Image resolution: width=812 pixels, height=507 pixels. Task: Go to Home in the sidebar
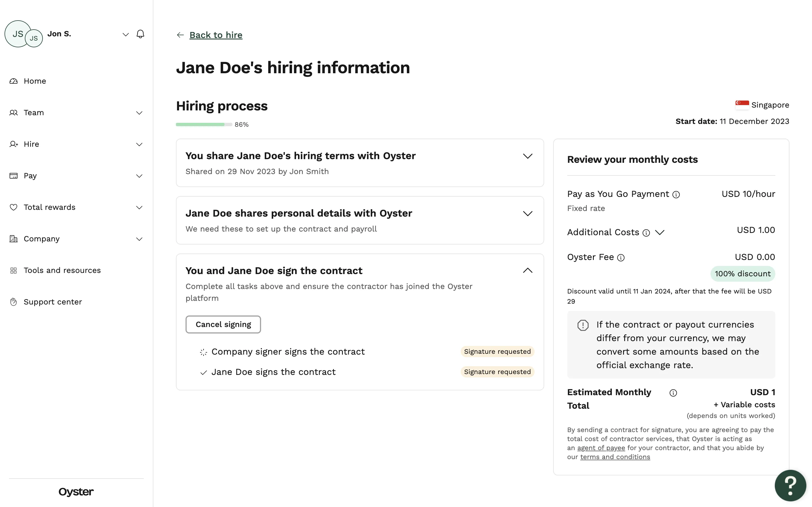point(35,81)
